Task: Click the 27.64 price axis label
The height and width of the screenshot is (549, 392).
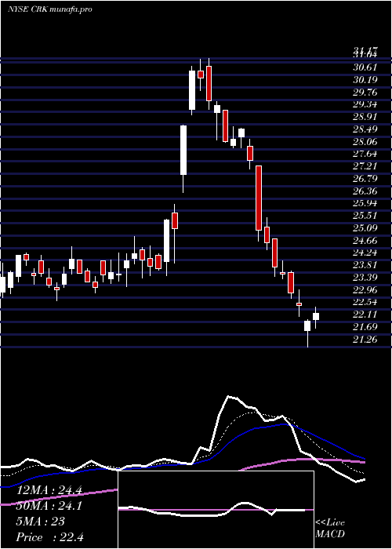Action: tap(365, 154)
